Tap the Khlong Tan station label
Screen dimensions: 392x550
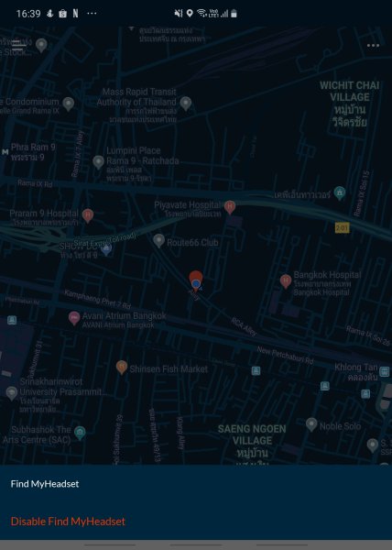click(x=356, y=372)
